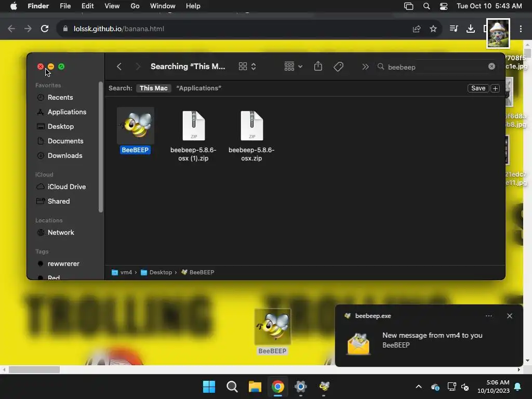This screenshot has width=532, height=399.
Task: Clear the beebeep search text
Action: click(x=491, y=66)
